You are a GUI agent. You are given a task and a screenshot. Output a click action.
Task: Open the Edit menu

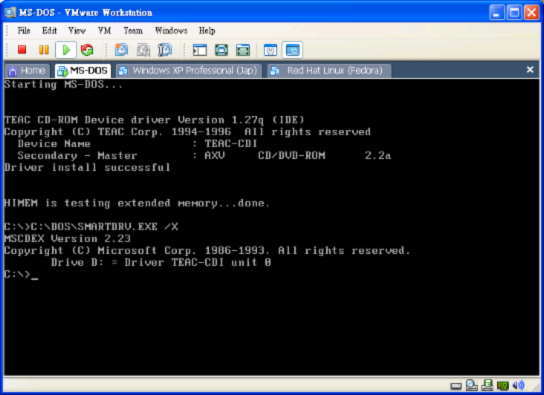(49, 31)
